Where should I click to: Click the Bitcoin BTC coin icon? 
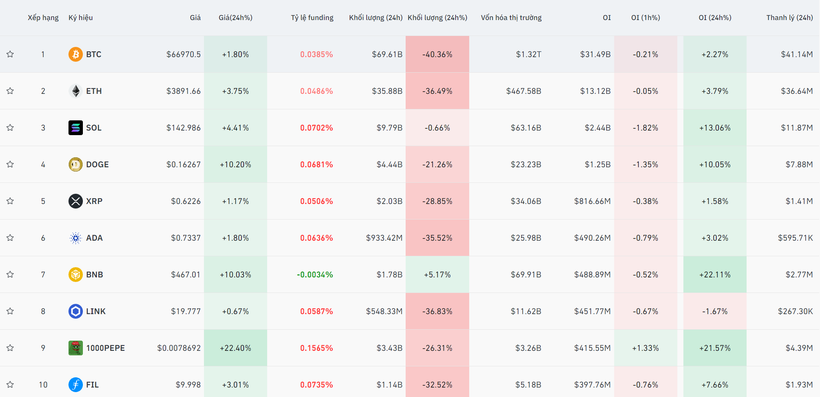coord(75,54)
